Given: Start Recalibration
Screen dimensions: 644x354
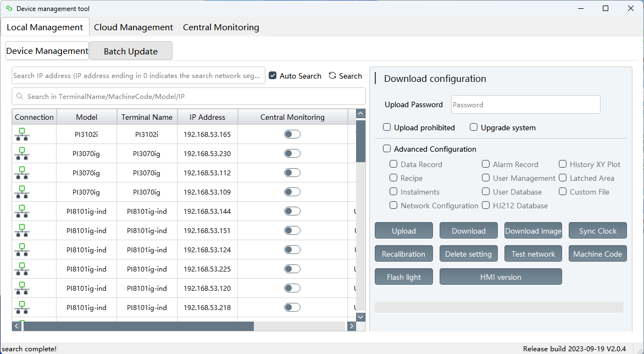Looking at the screenshot, I should [x=404, y=254].
